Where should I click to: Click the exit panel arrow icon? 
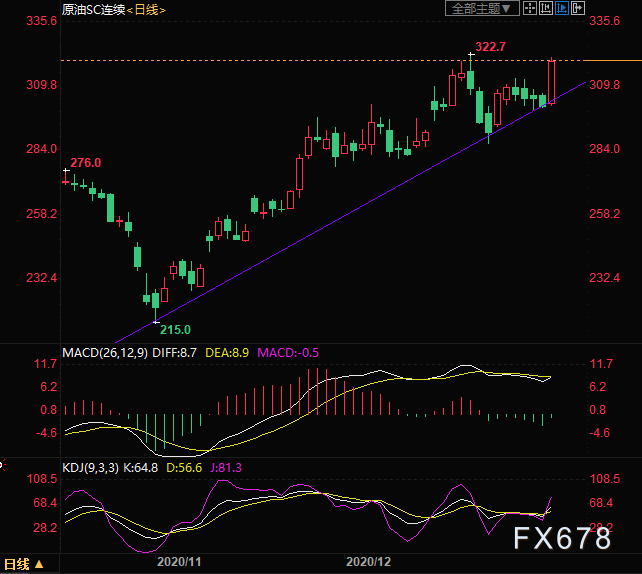coord(578,8)
